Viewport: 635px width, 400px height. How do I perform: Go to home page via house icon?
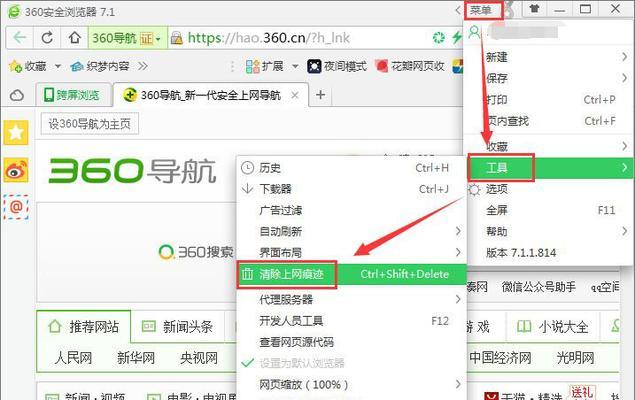coord(74,38)
